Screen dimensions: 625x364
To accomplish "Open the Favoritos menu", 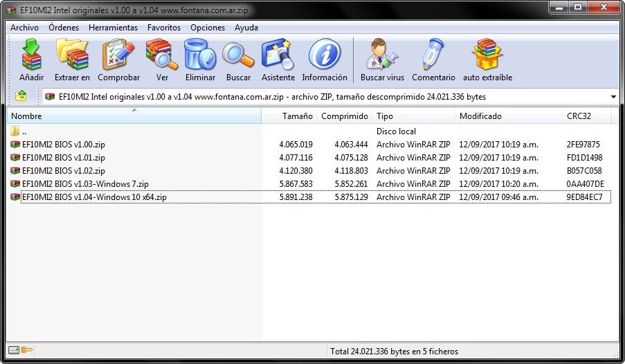I will click(164, 28).
